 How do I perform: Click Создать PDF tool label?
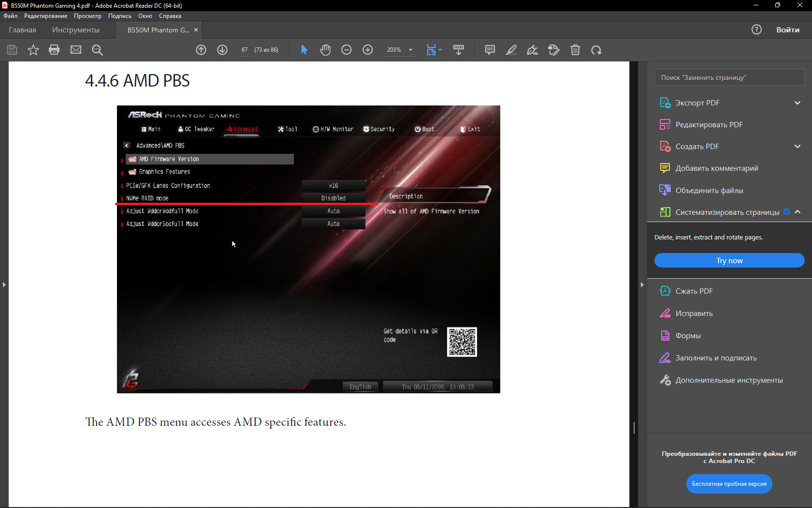pyautogui.click(x=697, y=147)
